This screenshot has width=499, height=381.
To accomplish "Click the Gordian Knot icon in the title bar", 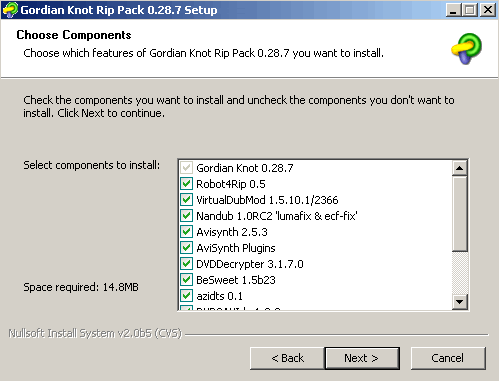I will point(10,10).
